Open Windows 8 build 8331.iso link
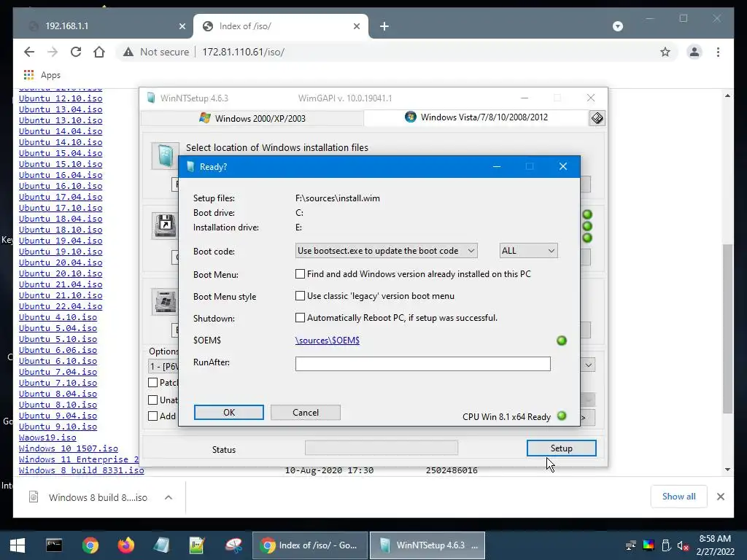Screen dimensions: 747x560 [x=81, y=470]
